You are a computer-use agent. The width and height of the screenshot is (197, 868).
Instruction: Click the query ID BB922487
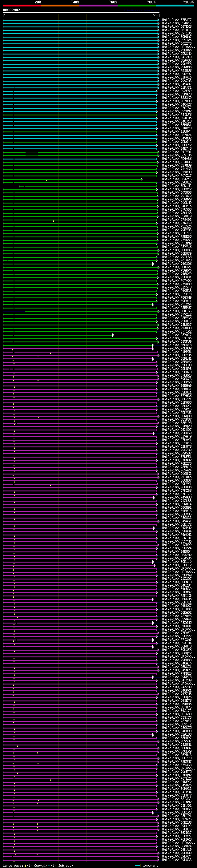(x=11, y=10)
